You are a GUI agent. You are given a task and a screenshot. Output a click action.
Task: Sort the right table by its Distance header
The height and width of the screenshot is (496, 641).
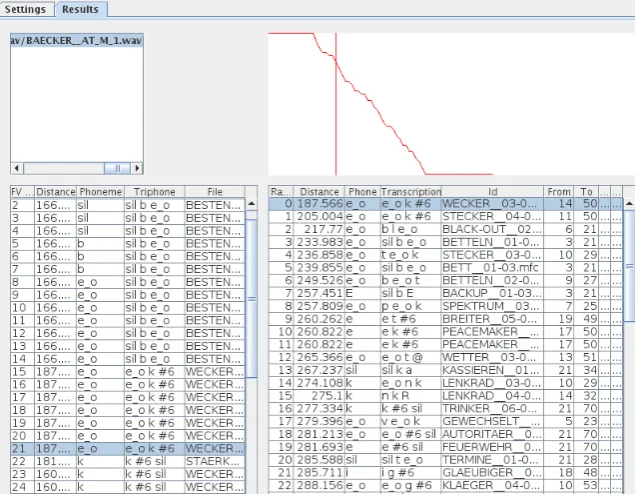click(x=319, y=192)
